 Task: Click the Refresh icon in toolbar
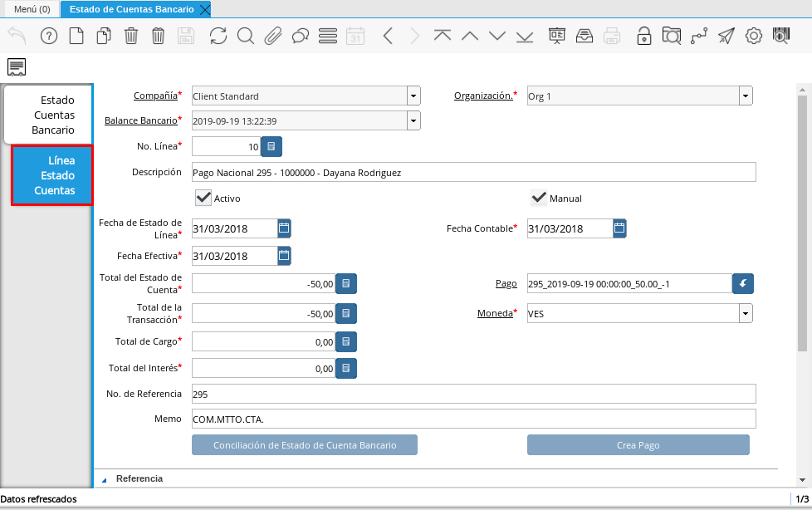[218, 36]
